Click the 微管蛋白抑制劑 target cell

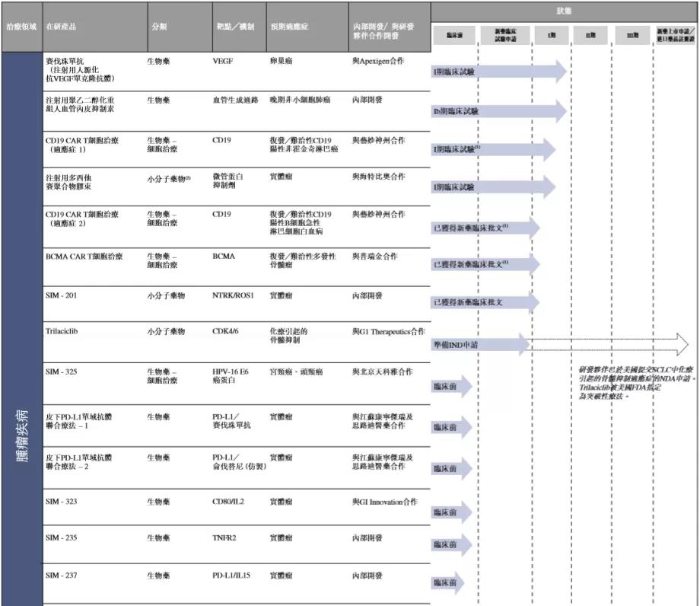pos(228,181)
